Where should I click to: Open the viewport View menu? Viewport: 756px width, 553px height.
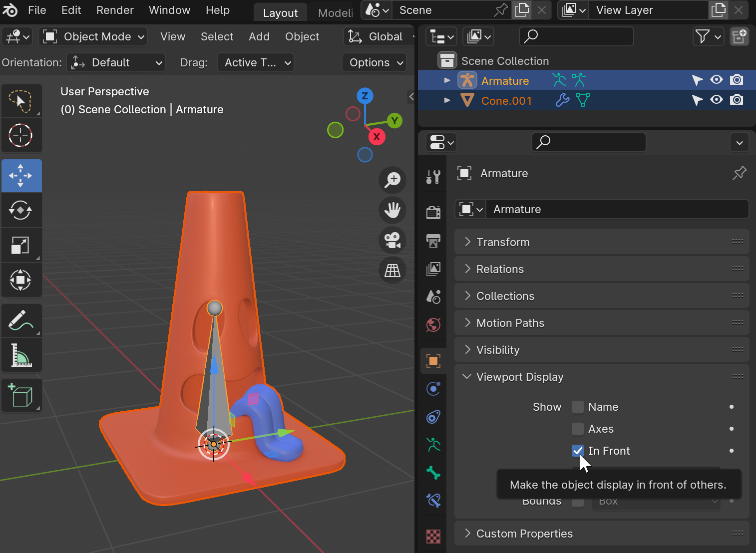pyautogui.click(x=173, y=36)
